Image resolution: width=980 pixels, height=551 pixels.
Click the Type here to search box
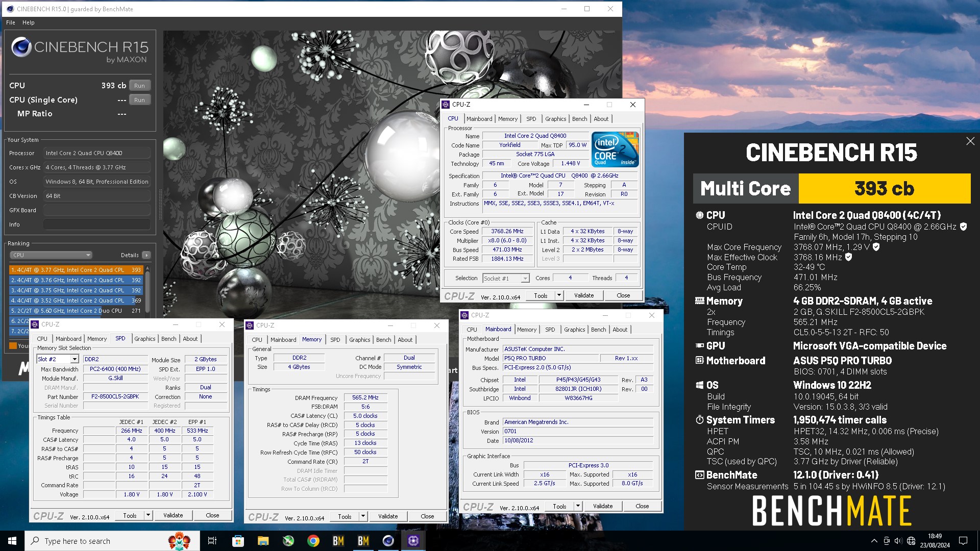112,541
